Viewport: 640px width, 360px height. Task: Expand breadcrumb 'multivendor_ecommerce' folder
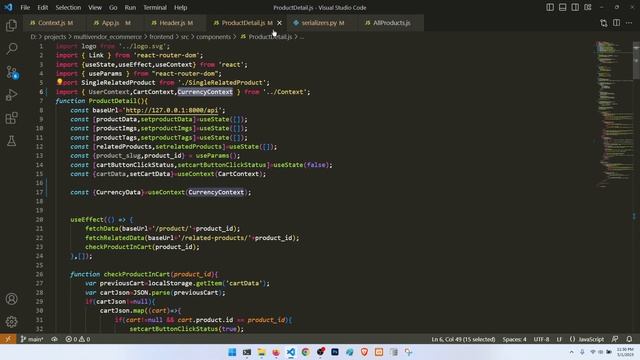click(x=108, y=37)
